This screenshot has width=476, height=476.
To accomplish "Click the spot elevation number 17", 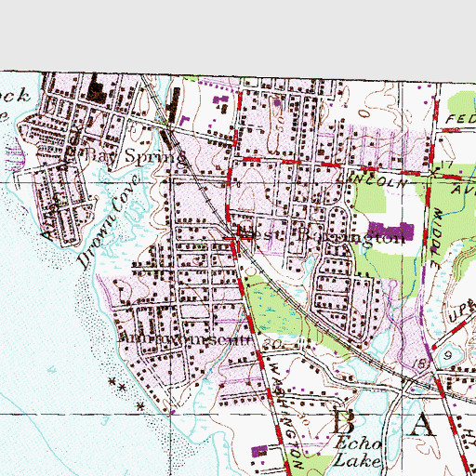I will click(x=447, y=165).
